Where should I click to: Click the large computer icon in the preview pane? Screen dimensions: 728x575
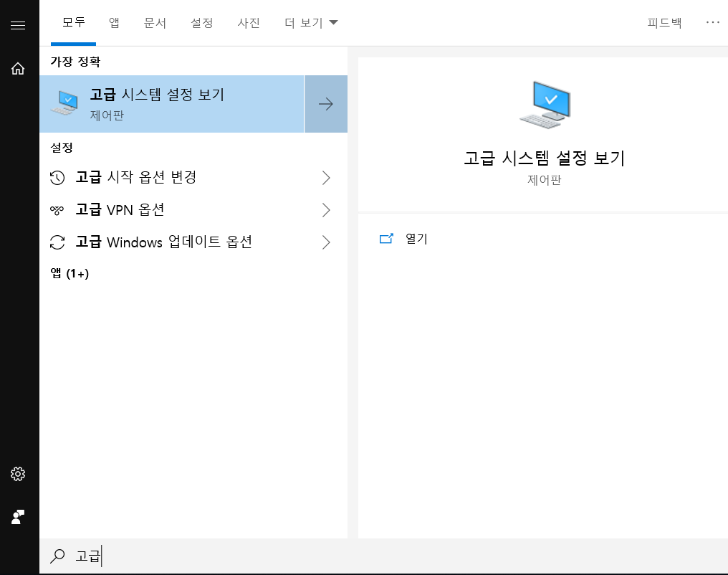pos(545,105)
